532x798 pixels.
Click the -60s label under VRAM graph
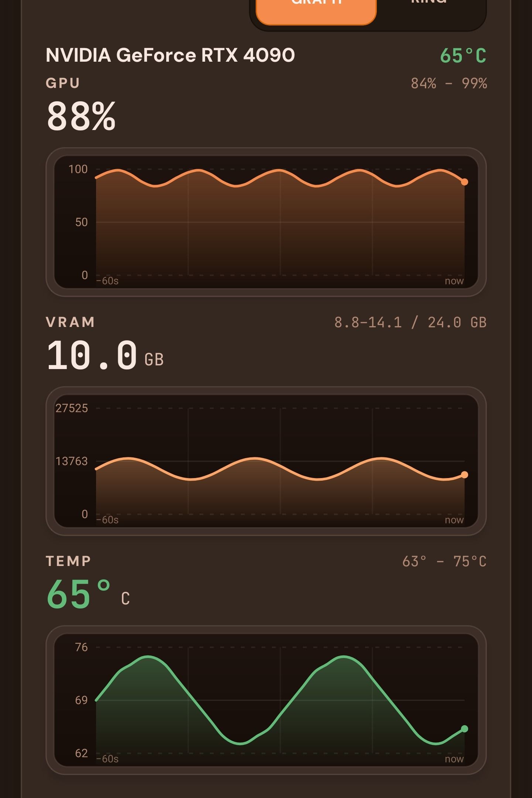coord(108,520)
